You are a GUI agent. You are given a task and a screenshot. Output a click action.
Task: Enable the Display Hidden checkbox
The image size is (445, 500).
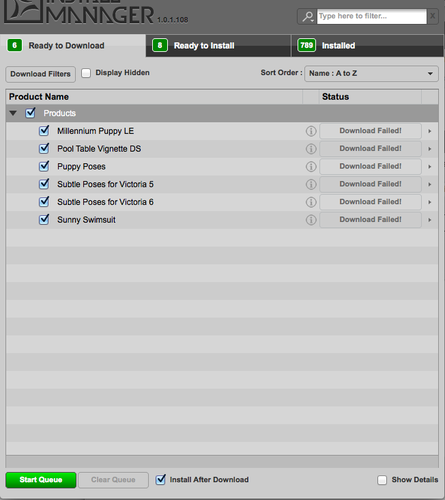[x=86, y=73]
